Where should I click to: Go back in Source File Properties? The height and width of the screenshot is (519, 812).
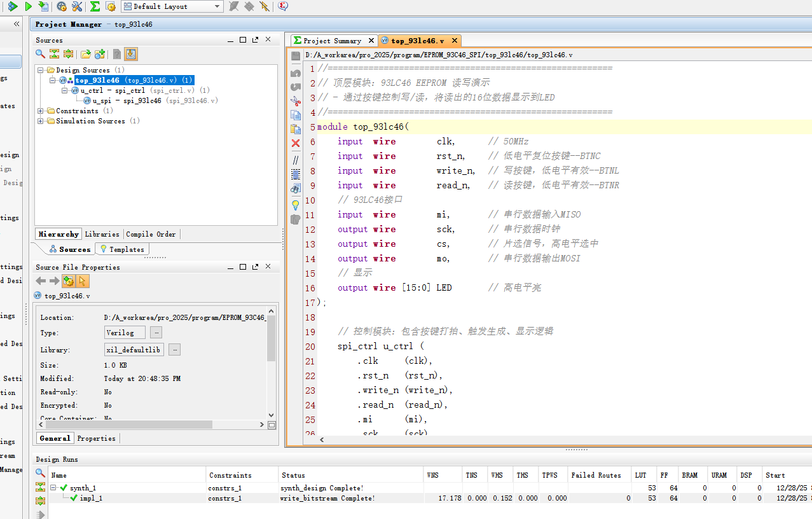(41, 281)
